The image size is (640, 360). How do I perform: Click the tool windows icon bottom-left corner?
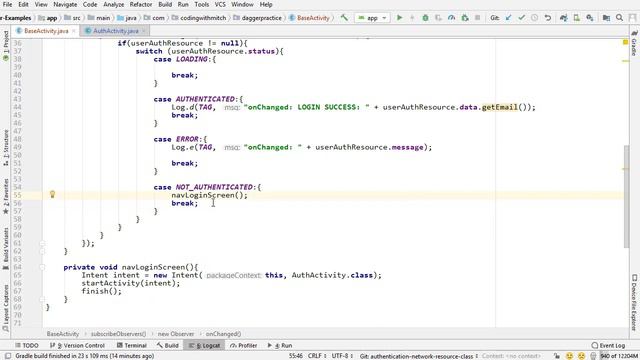tap(8, 356)
